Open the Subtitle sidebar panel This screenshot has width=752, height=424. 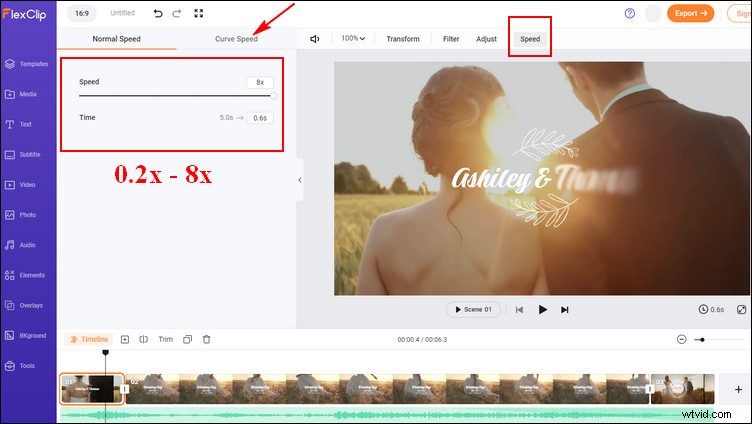pyautogui.click(x=23, y=154)
